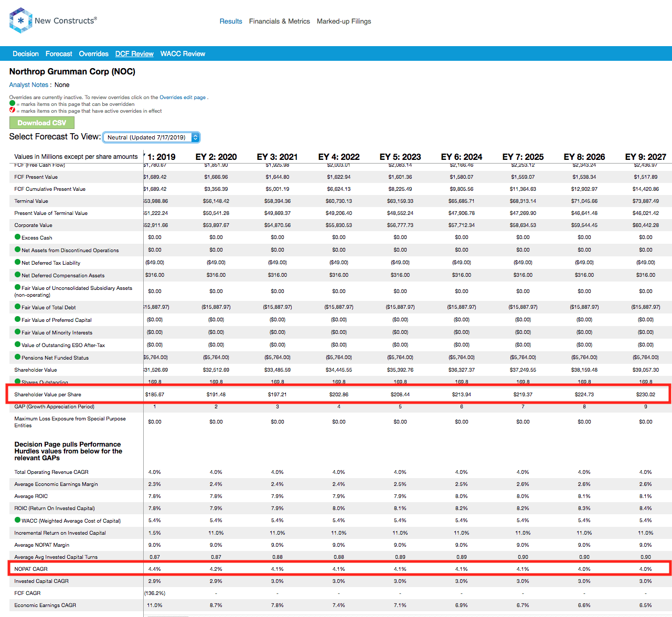
Task: Select DCF Review in blue bar
Action: point(134,54)
